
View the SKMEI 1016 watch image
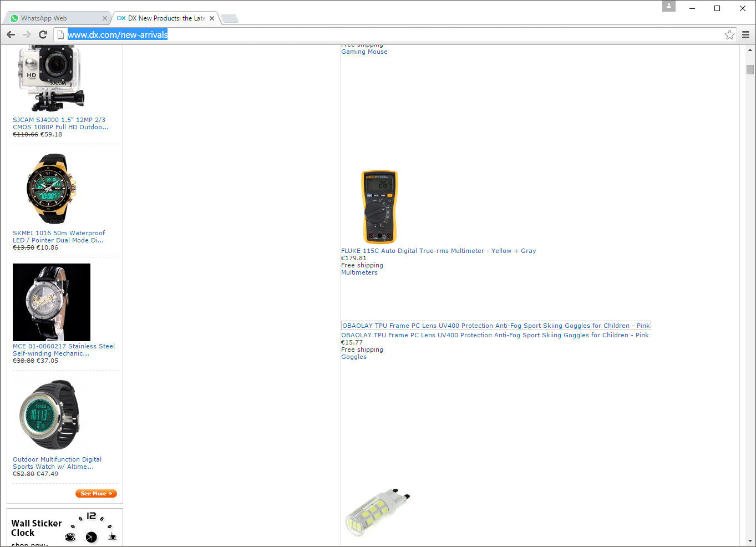click(52, 189)
